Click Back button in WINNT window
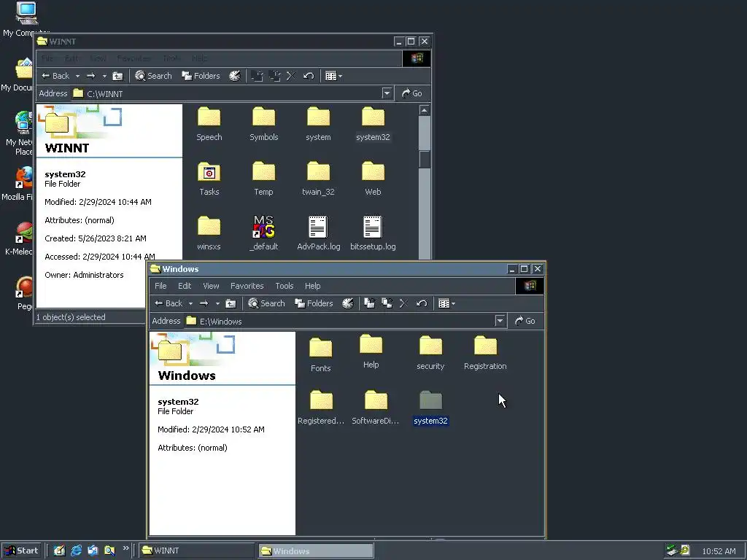This screenshot has width=747, height=560. point(55,76)
